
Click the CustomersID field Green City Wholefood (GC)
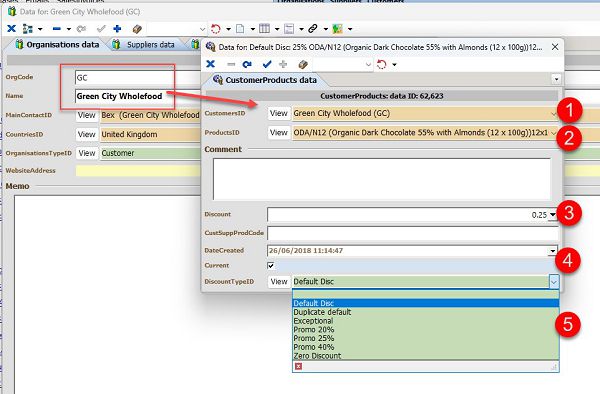[425, 113]
